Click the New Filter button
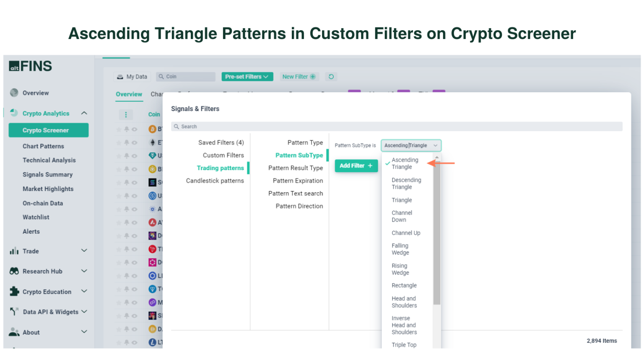Image resolution: width=644 pixels, height=362 pixels. click(x=299, y=77)
